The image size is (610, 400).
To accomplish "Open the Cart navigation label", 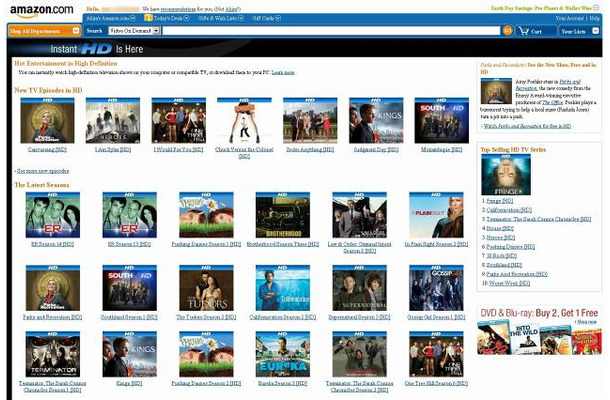I will click(536, 31).
